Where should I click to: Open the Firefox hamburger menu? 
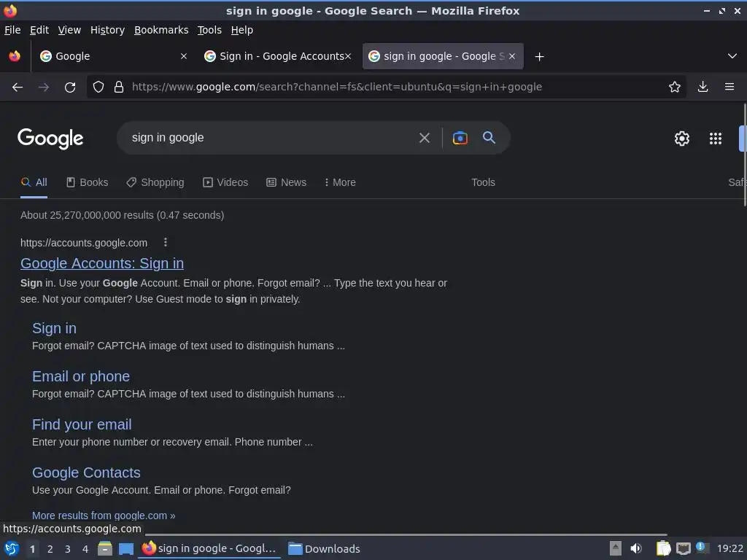click(x=729, y=87)
